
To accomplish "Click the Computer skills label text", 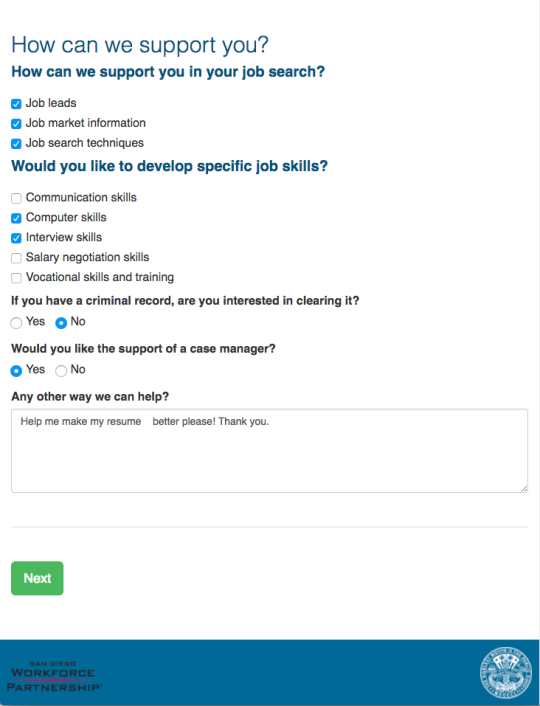I will pos(66,217).
